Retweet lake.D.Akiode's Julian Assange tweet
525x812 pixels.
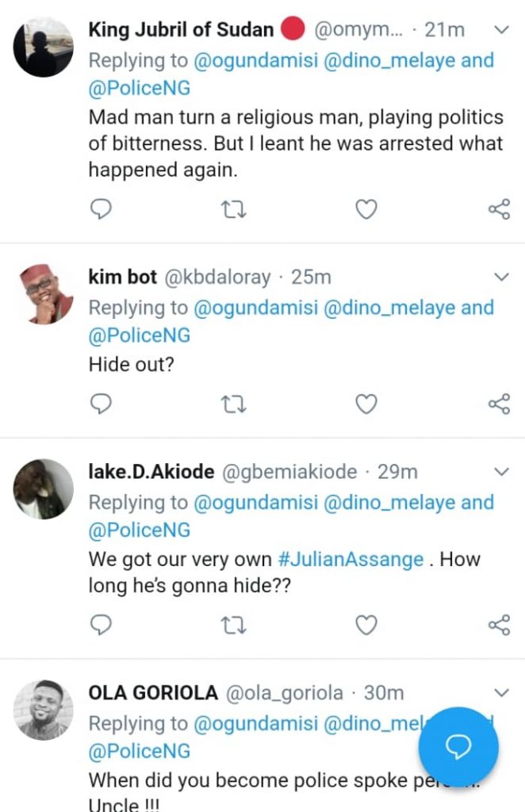232,625
